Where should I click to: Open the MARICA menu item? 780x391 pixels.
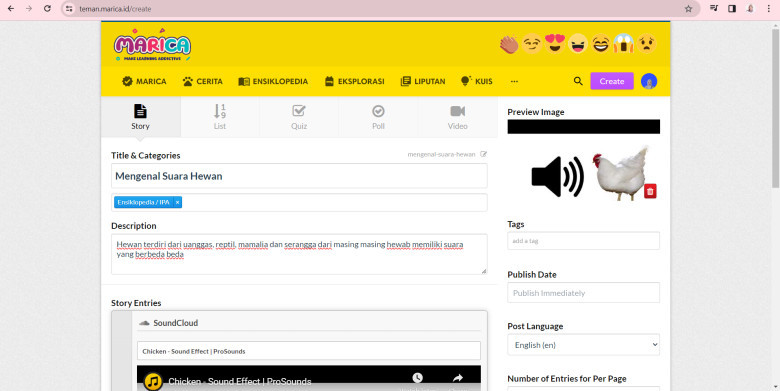(x=144, y=81)
